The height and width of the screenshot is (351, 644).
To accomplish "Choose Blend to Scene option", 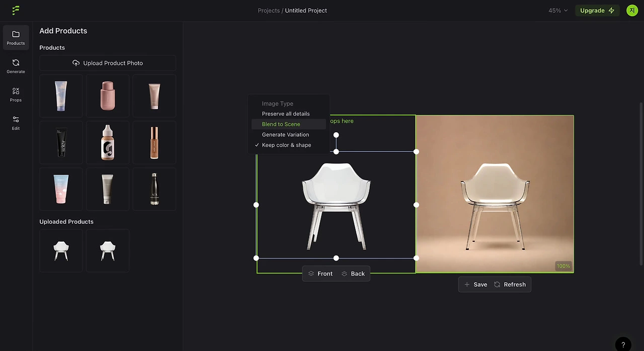I will click(289, 124).
